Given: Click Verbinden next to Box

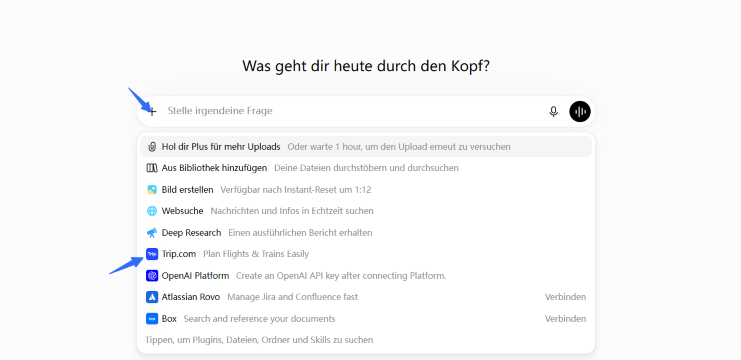Looking at the screenshot, I should click(565, 319).
